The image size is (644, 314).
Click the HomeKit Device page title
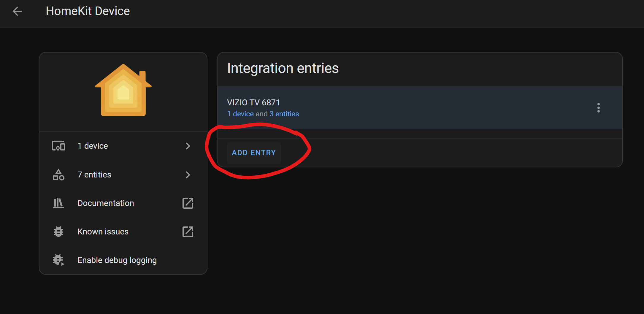pos(88,11)
